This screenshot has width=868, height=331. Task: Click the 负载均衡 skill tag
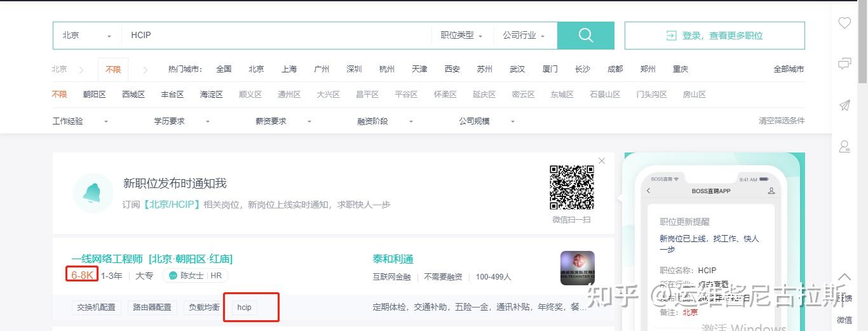point(204,307)
